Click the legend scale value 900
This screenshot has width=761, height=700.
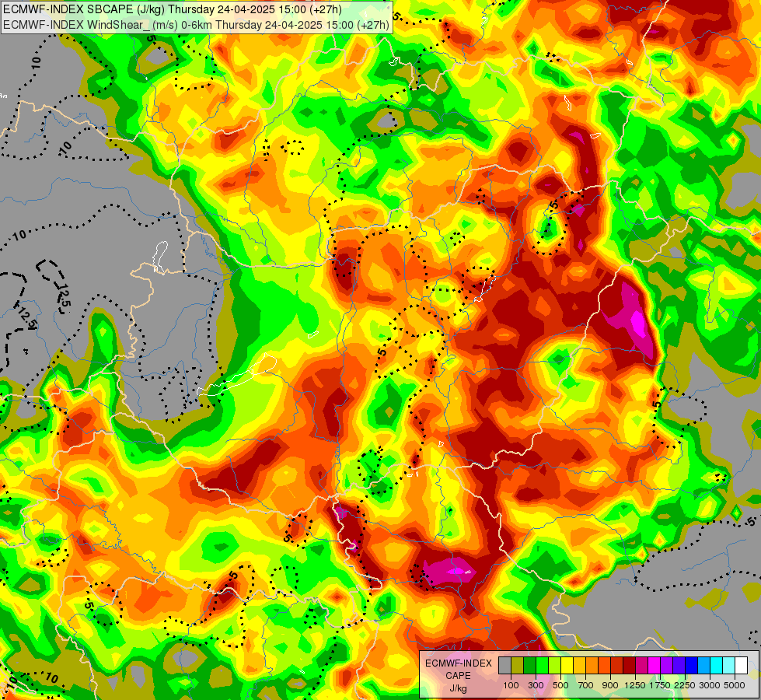(x=610, y=685)
